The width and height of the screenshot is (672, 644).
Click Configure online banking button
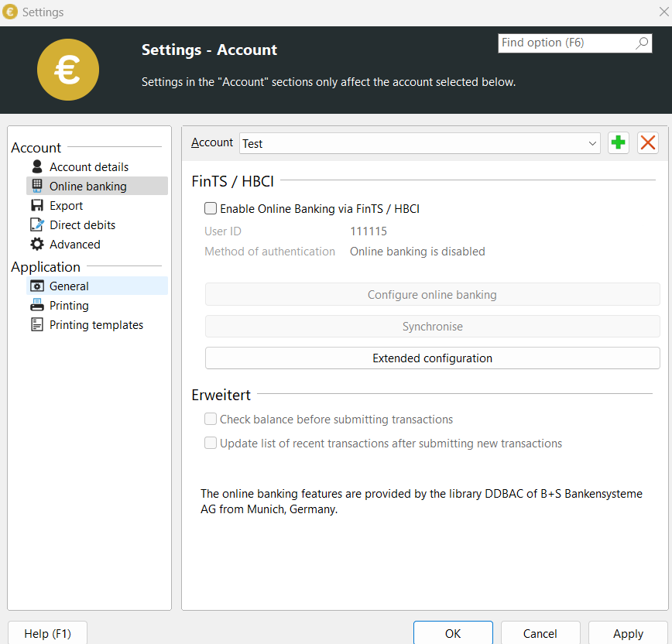[433, 294]
